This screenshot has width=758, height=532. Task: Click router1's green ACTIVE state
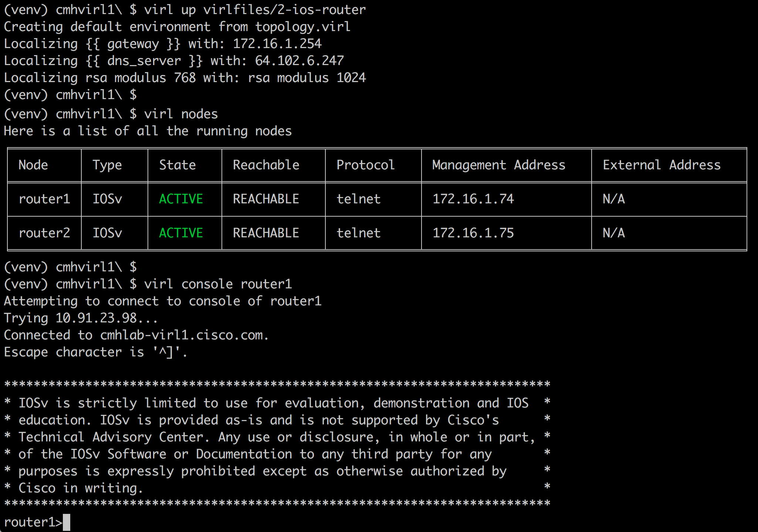coord(181,199)
